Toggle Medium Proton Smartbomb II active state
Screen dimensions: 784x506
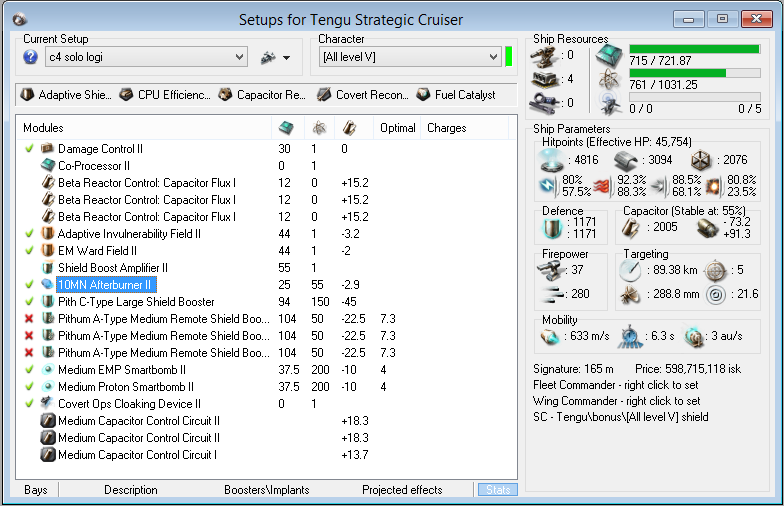[x=29, y=386]
